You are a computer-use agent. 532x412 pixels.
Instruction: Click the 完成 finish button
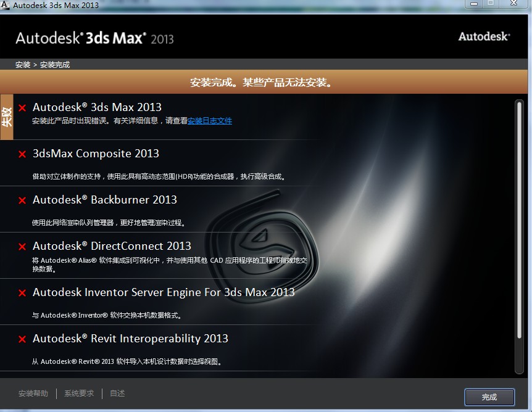[x=489, y=397]
